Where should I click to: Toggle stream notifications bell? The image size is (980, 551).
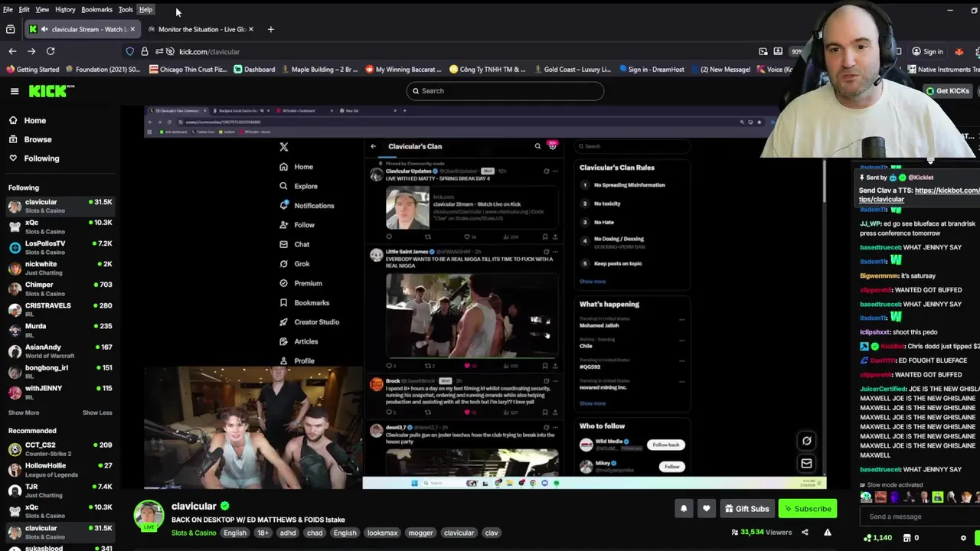coord(684,508)
